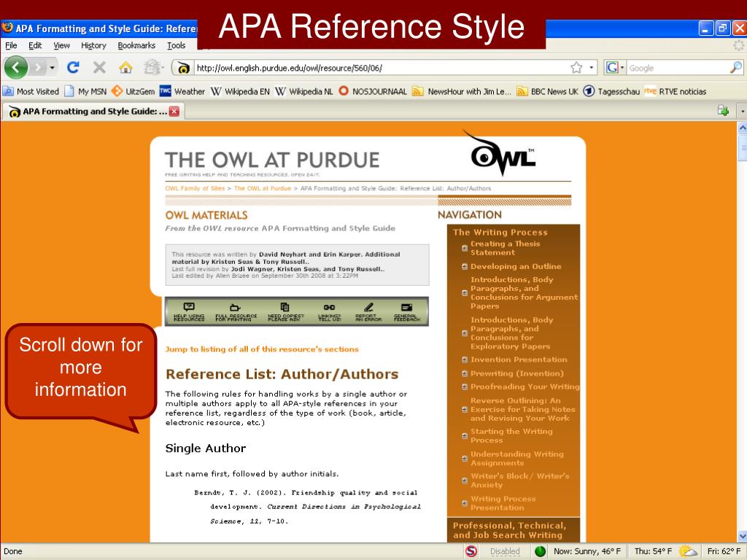Open the list-all-tabs dropdown arrow
Screen dimensions: 747x560
coord(742,112)
